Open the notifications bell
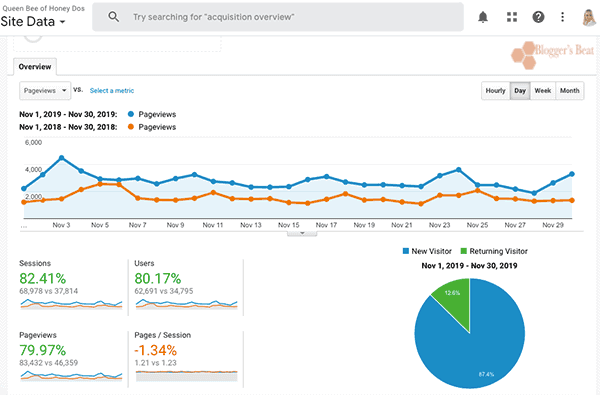This screenshot has width=600, height=395. pos(483,17)
